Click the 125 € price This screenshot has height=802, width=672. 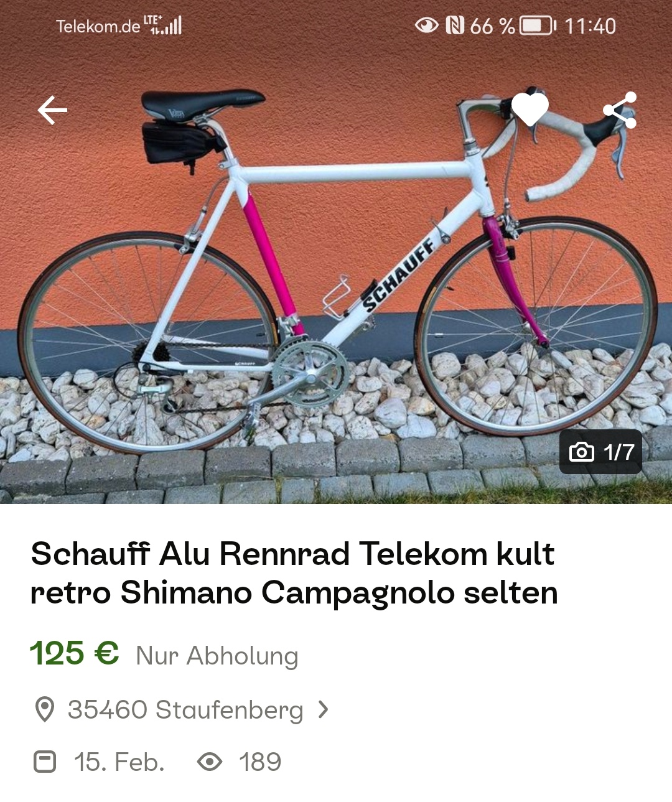[74, 653]
